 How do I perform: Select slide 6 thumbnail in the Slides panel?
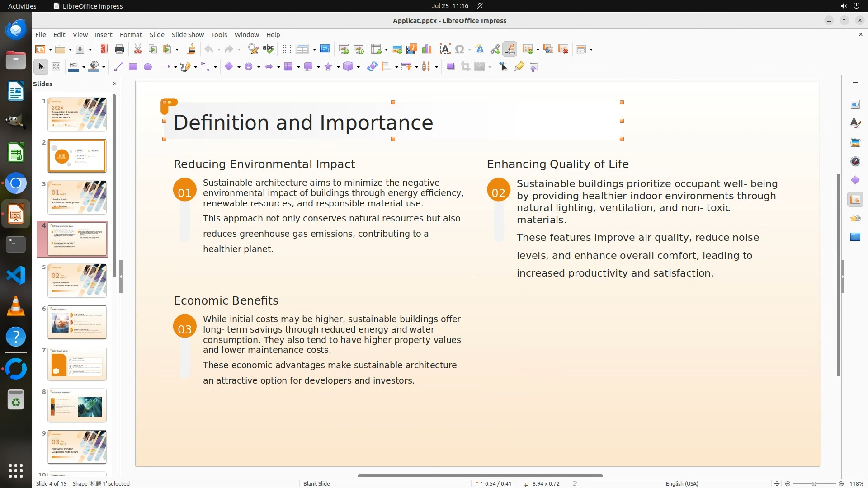(77, 322)
